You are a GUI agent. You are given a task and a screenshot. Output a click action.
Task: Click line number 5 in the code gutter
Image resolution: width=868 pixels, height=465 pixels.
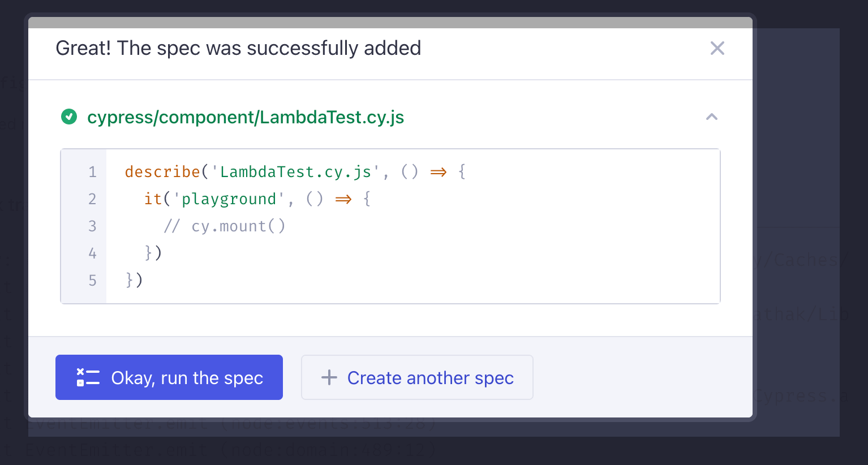click(92, 280)
